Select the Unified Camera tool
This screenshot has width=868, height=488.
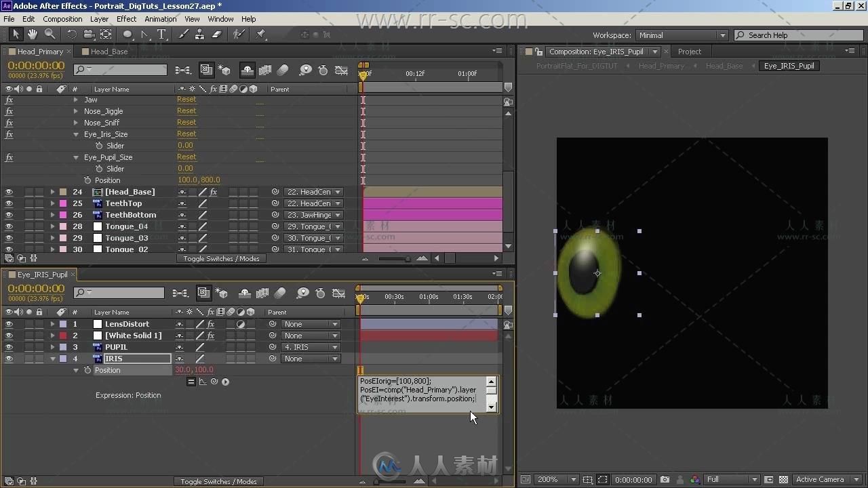[x=88, y=35]
